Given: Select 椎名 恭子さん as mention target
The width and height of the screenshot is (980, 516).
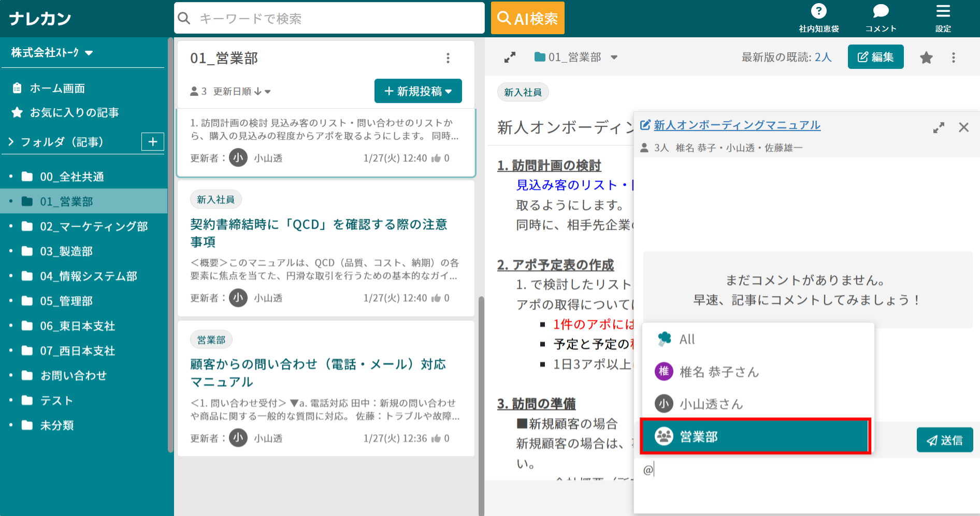Looking at the screenshot, I should [720, 372].
